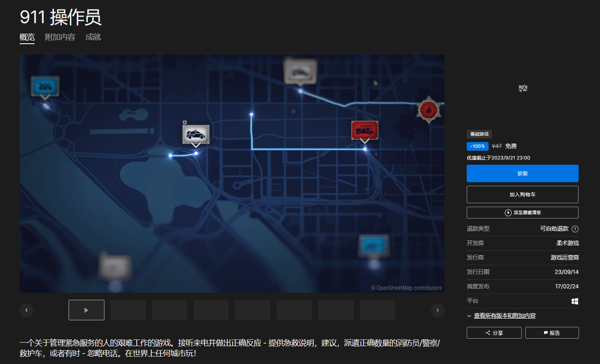Select the video thumbnail with play icon

87,310
